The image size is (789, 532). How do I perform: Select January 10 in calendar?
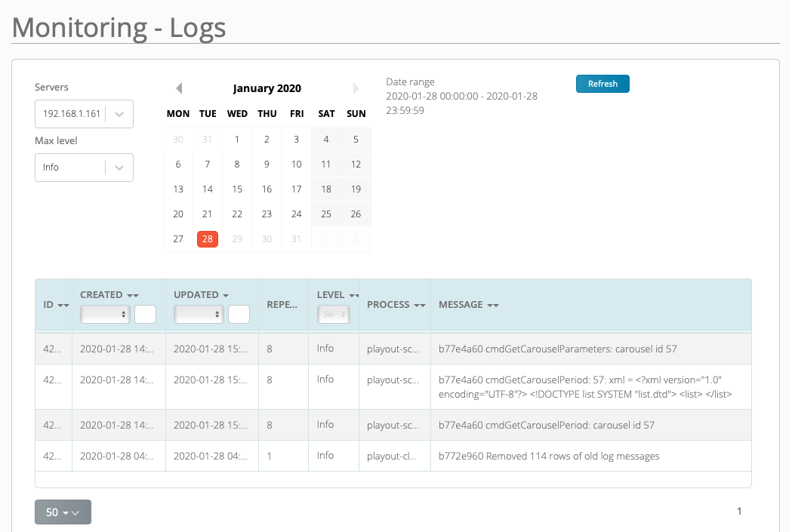pyautogui.click(x=297, y=164)
